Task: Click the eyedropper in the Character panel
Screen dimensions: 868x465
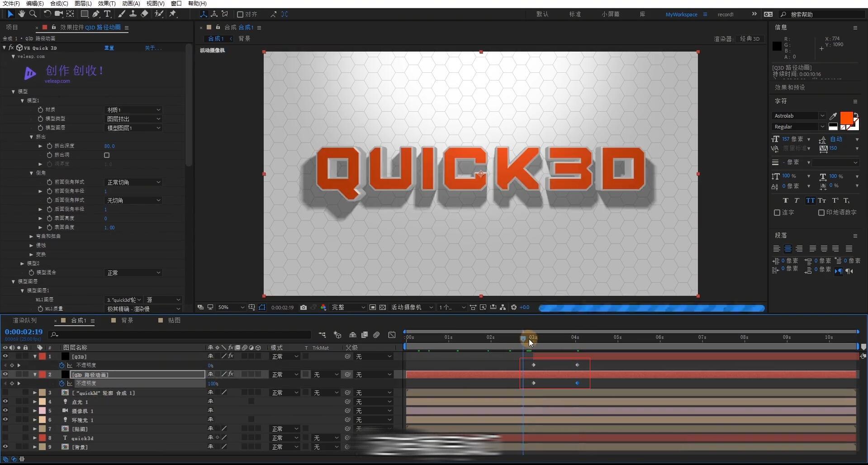Action: pos(833,116)
